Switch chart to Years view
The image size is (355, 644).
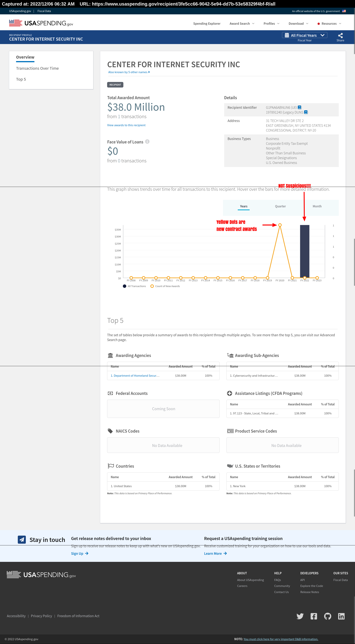click(x=243, y=206)
